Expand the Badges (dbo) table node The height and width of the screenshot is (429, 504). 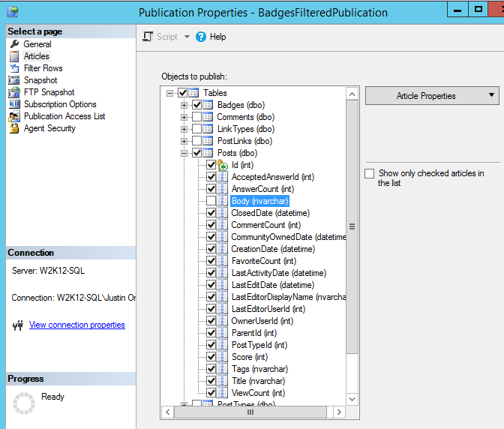pos(184,105)
